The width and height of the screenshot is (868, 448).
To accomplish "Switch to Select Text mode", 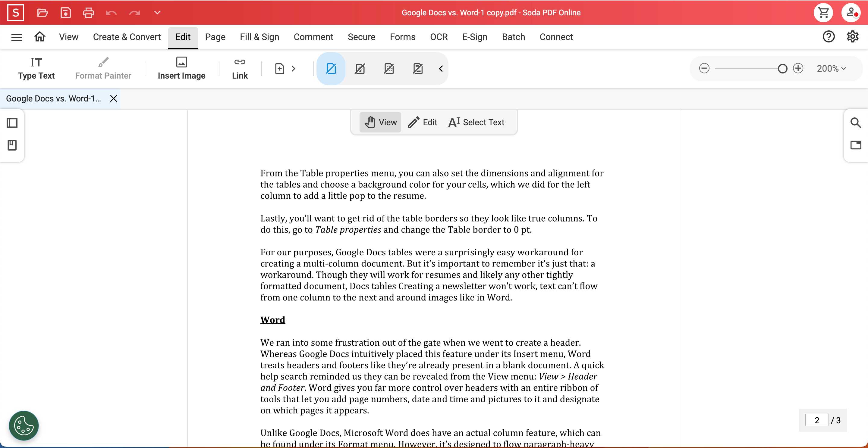I will pyautogui.click(x=476, y=122).
